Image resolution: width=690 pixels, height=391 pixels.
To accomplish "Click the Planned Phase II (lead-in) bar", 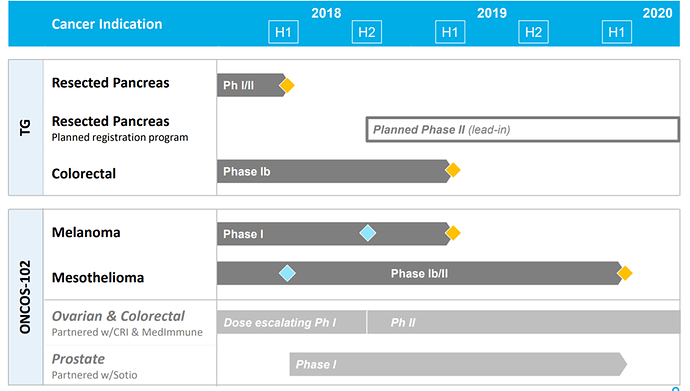I will click(523, 129).
